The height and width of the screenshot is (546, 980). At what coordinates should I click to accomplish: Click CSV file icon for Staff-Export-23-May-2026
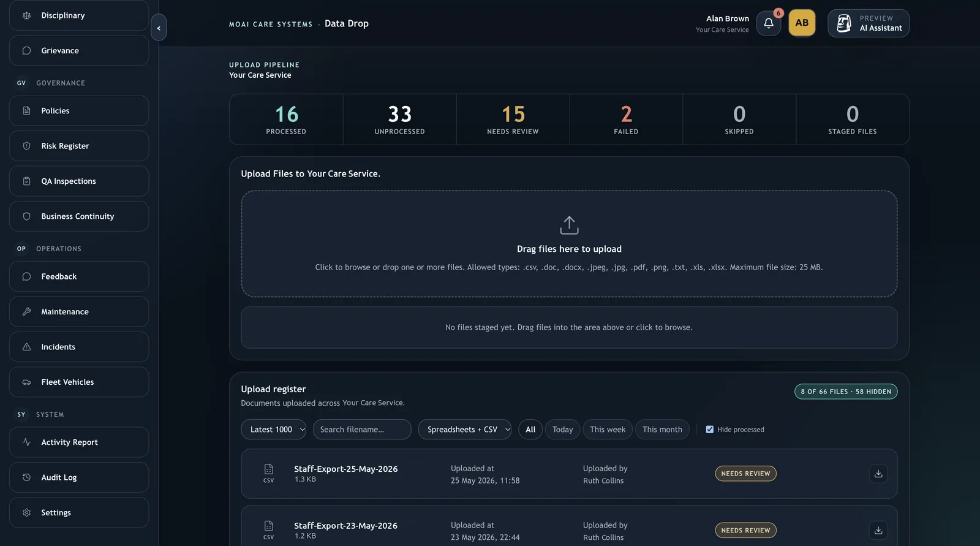[x=268, y=530]
